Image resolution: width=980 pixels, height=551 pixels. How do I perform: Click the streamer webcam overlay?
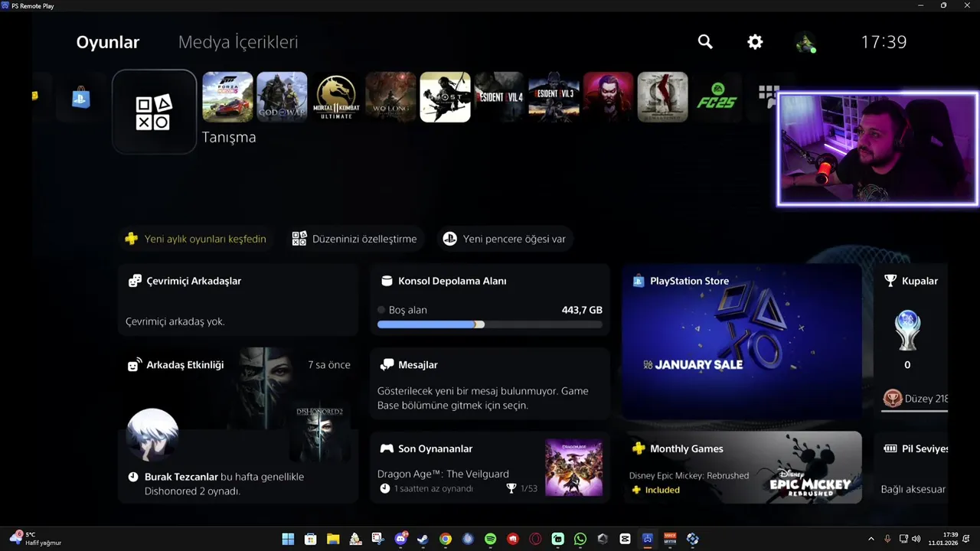(877, 149)
